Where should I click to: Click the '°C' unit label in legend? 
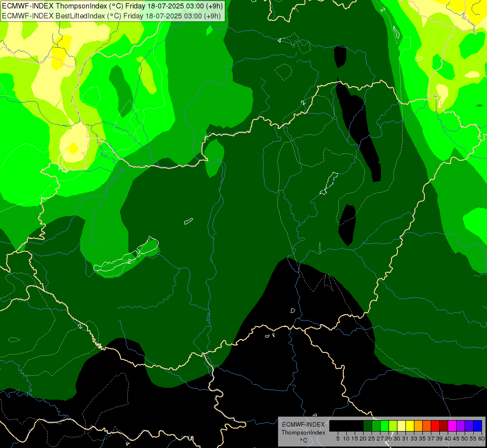pyautogui.click(x=304, y=441)
